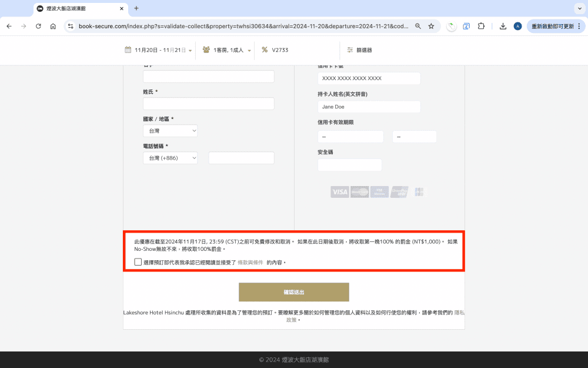This screenshot has width=588, height=368.
Task: Select the JCB payment icon
Action: coord(419,191)
